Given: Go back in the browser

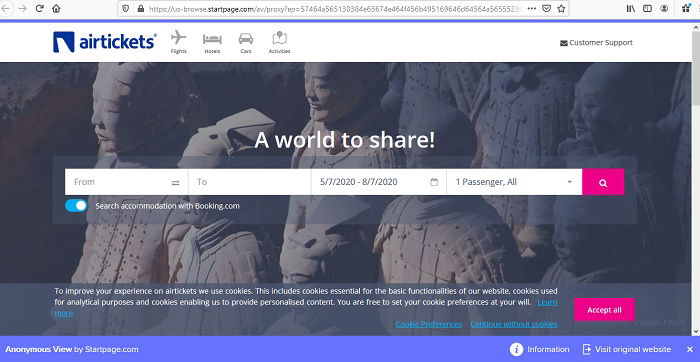Looking at the screenshot, I should (6, 8).
